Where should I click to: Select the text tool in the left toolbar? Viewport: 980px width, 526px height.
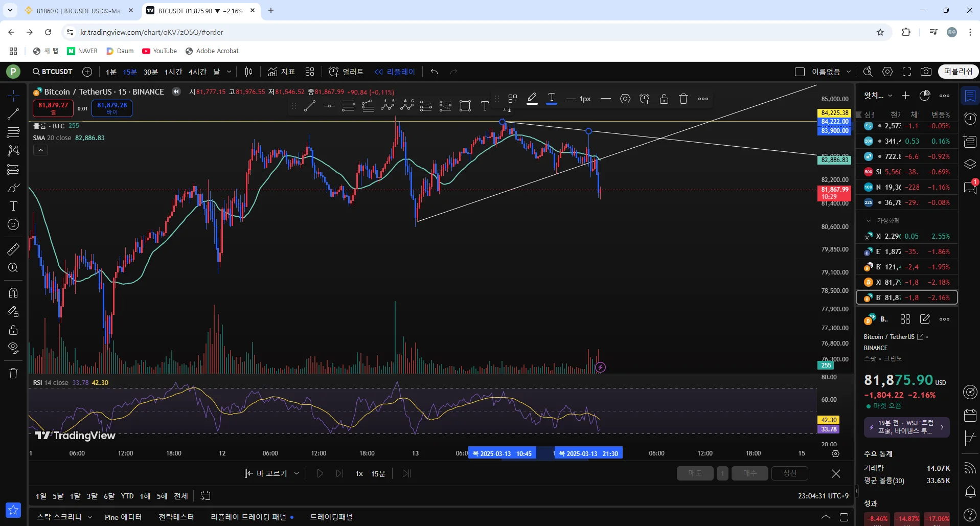point(13,206)
